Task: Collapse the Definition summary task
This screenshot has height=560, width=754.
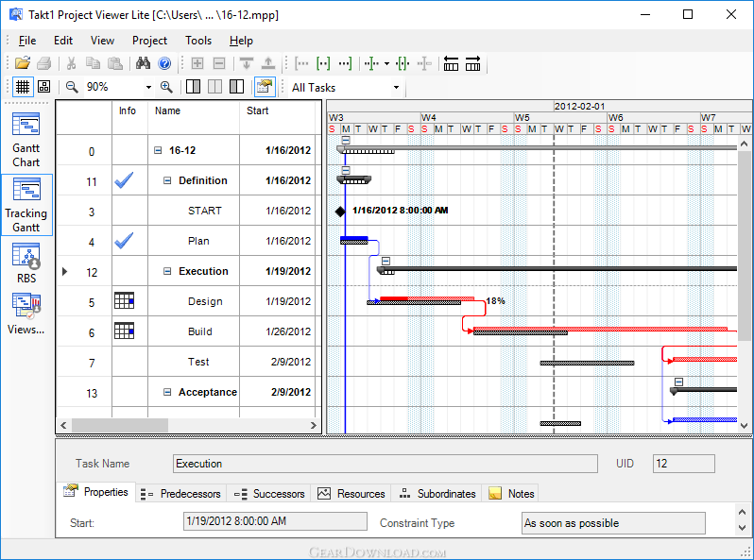Action: 167,180
